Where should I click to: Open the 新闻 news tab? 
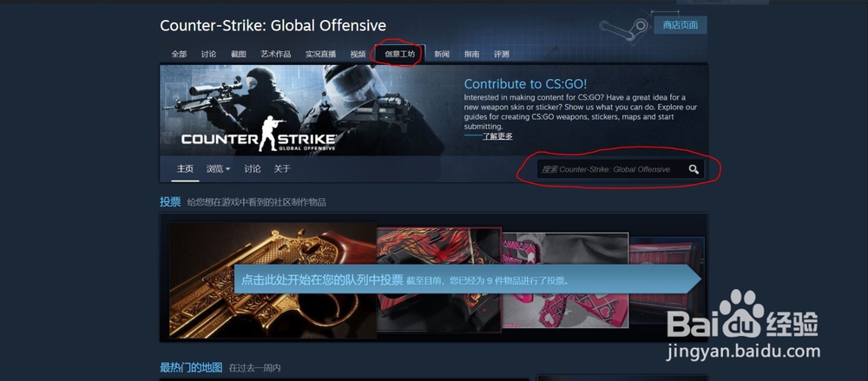tap(442, 55)
